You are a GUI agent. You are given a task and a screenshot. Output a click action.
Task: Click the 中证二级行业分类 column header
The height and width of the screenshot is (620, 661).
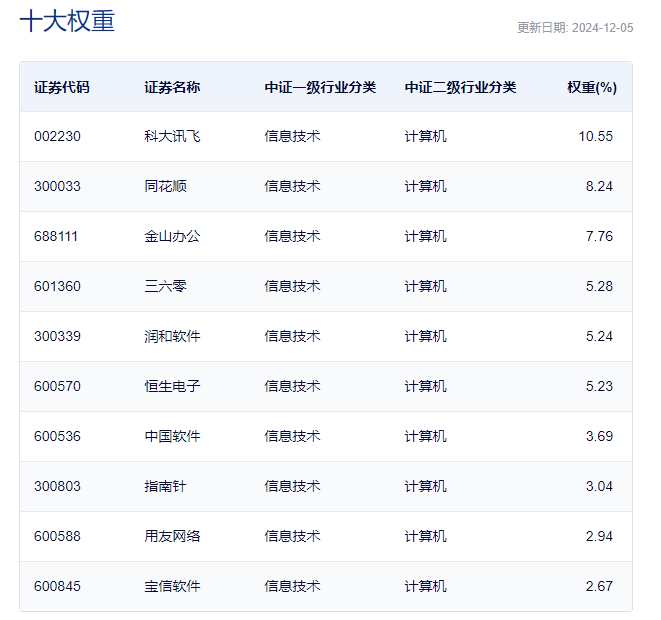coord(460,87)
